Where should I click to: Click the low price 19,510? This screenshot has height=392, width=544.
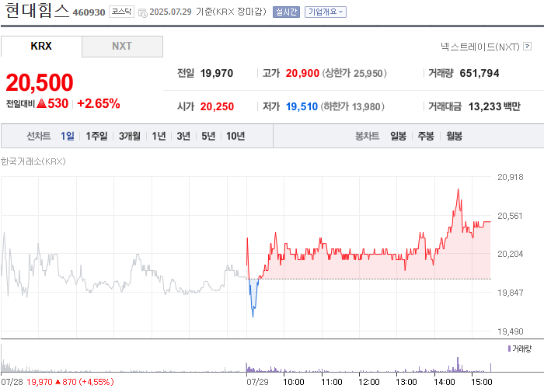tap(302, 106)
